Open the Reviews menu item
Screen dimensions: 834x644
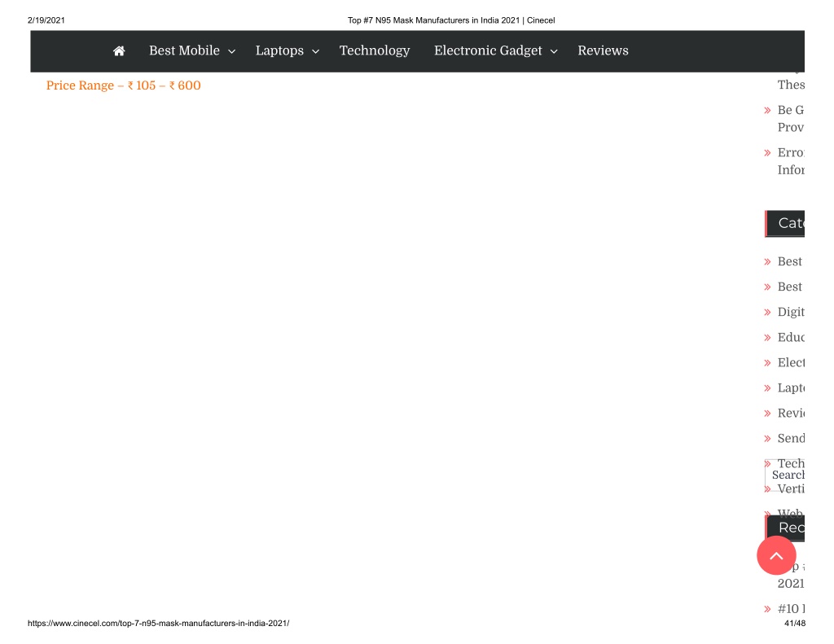(603, 50)
